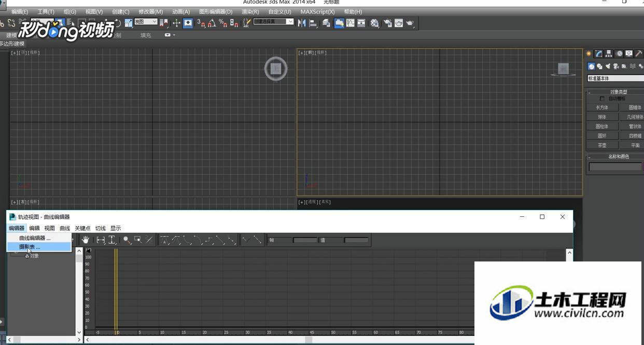Open the 视图 reference coordinate dropdown

[146, 22]
